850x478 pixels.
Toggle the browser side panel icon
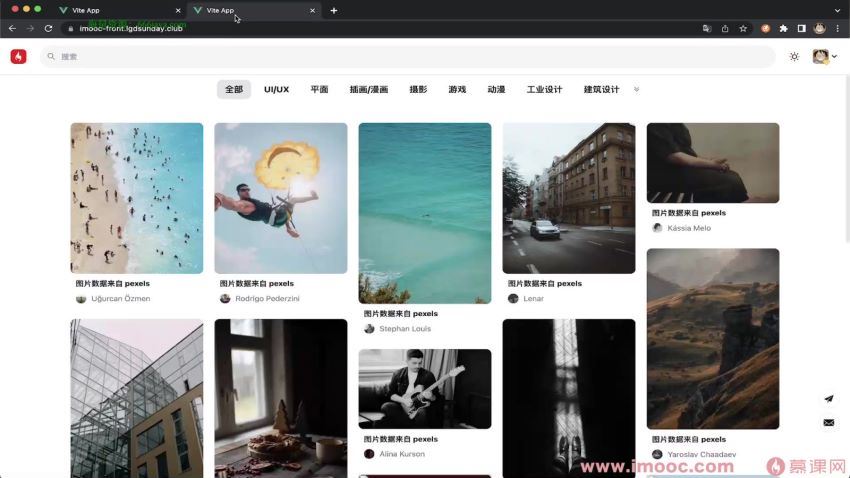click(x=802, y=28)
